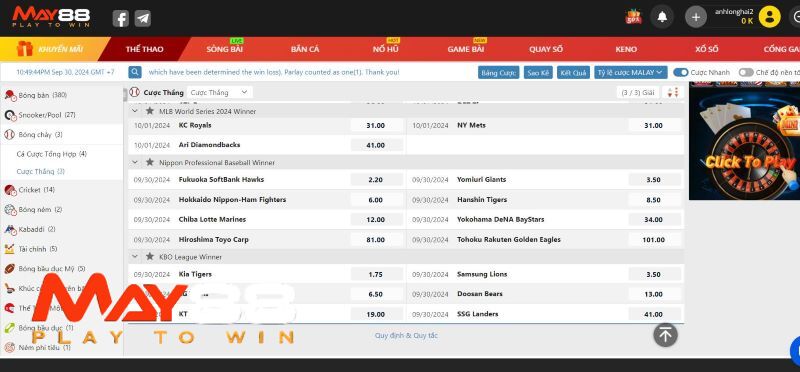Click the Sao Kê button
The image size is (800, 372).
tap(538, 72)
